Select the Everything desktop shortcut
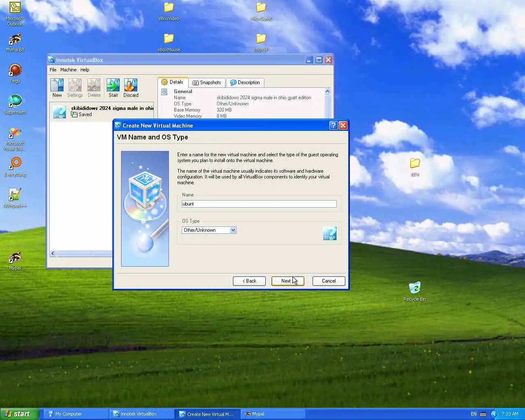The height and width of the screenshot is (420, 525). pyautogui.click(x=15, y=167)
